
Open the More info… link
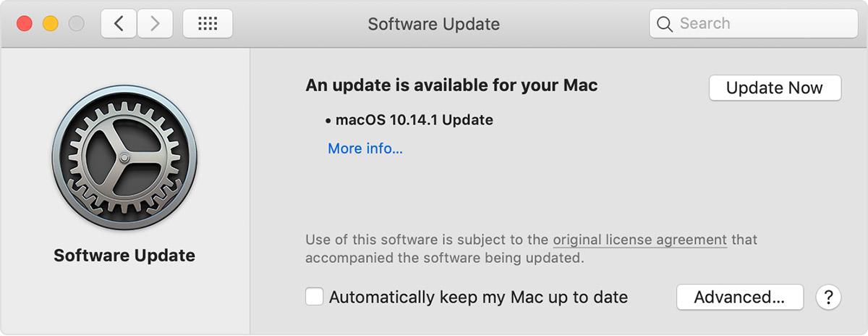coord(365,148)
